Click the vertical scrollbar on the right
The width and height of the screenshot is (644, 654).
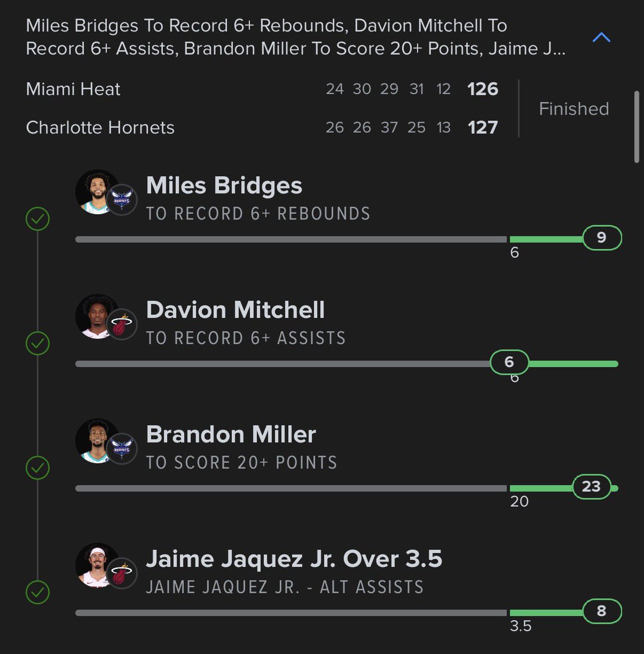(637, 127)
